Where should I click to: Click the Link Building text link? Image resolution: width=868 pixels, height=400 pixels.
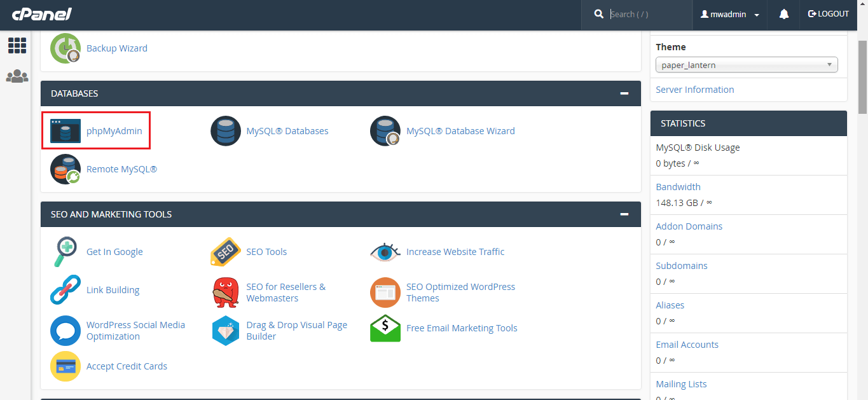tap(113, 290)
